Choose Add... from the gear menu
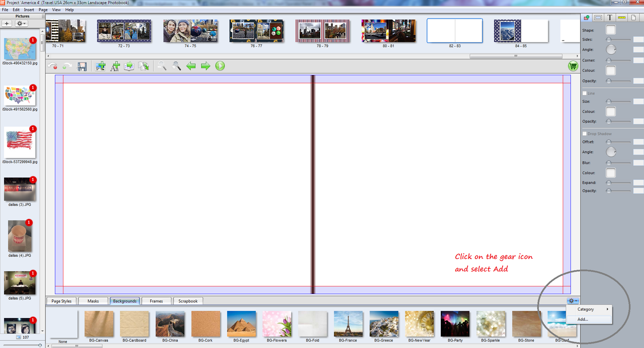 point(589,319)
